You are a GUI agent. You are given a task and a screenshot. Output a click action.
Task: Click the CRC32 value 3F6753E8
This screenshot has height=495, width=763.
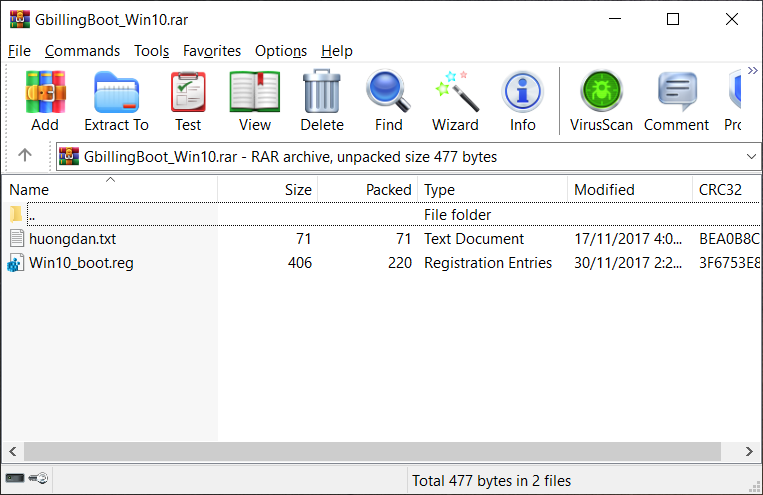[x=729, y=263]
